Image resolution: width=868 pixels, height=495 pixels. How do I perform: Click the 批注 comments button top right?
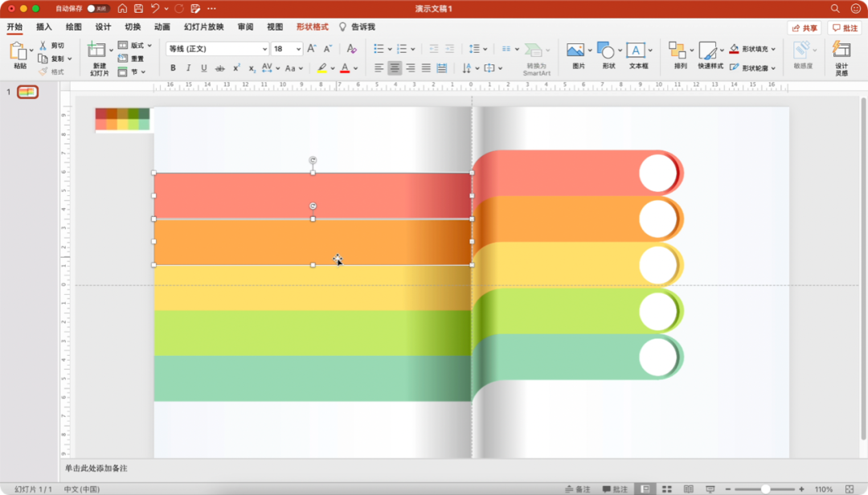845,27
